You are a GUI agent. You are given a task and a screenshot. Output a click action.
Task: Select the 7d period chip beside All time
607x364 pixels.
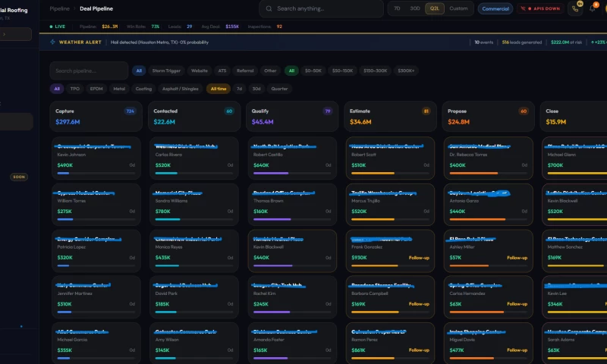[x=239, y=89]
